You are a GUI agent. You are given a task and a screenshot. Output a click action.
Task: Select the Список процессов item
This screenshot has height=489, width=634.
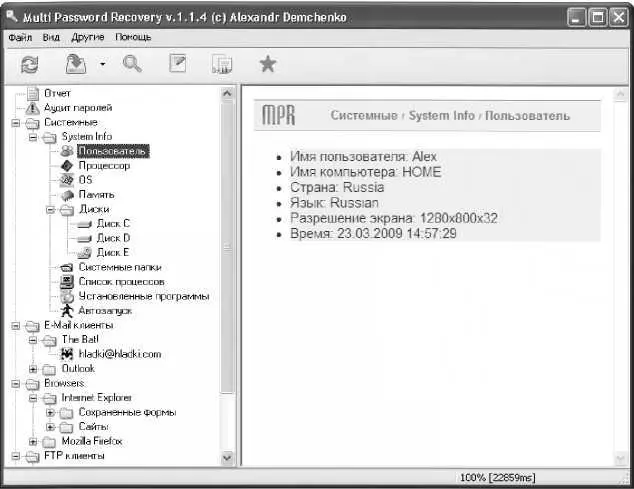coord(122,282)
